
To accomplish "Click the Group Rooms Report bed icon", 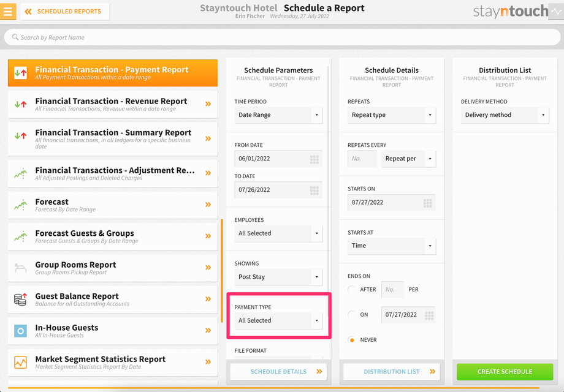I will coord(20,268).
